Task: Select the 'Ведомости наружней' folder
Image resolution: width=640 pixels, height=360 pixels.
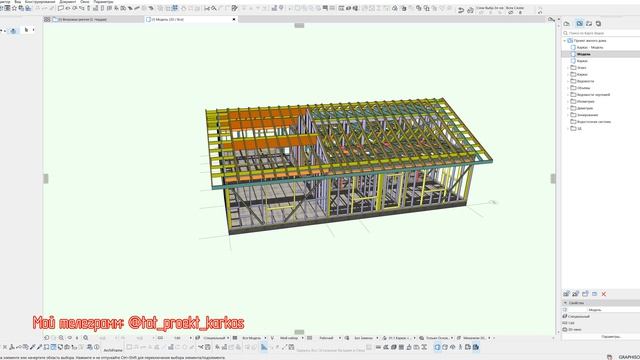Action: pyautogui.click(x=593, y=95)
